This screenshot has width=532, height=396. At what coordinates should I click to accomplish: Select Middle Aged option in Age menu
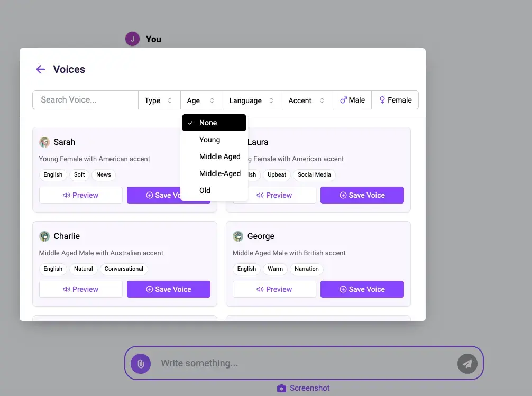219,156
